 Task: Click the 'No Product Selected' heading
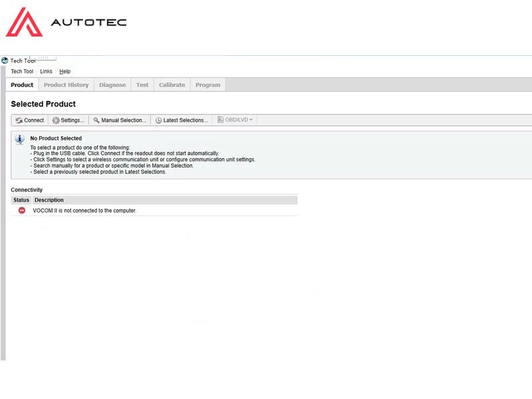pyautogui.click(x=56, y=138)
